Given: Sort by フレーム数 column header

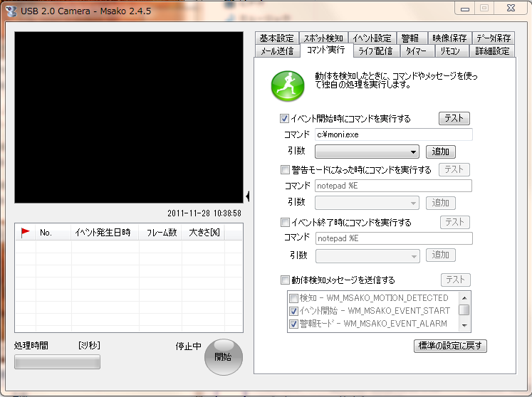Looking at the screenshot, I should 160,233.
